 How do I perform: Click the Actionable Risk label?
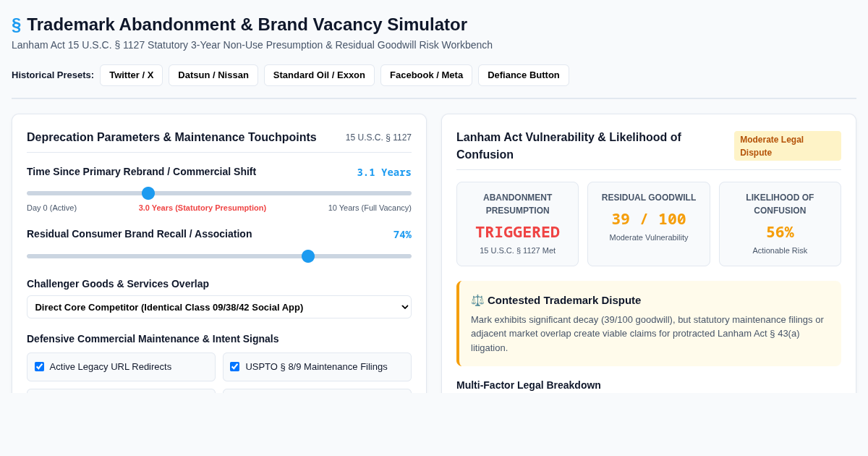click(x=780, y=250)
